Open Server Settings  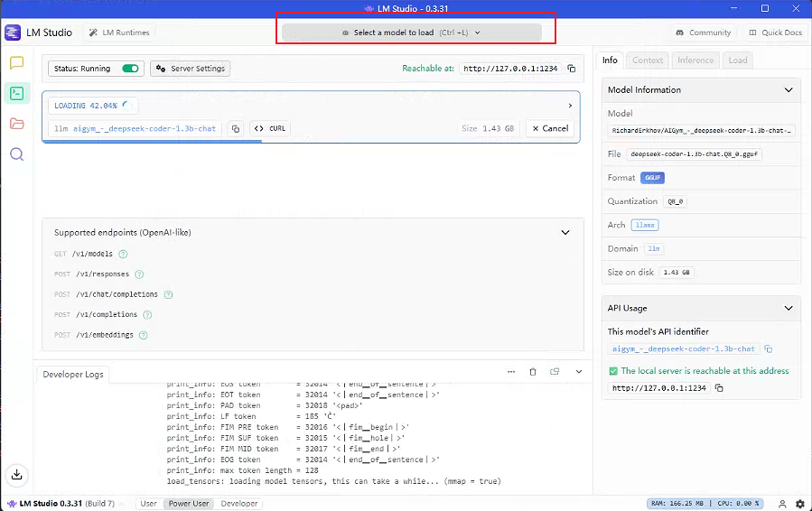pyautogui.click(x=190, y=69)
